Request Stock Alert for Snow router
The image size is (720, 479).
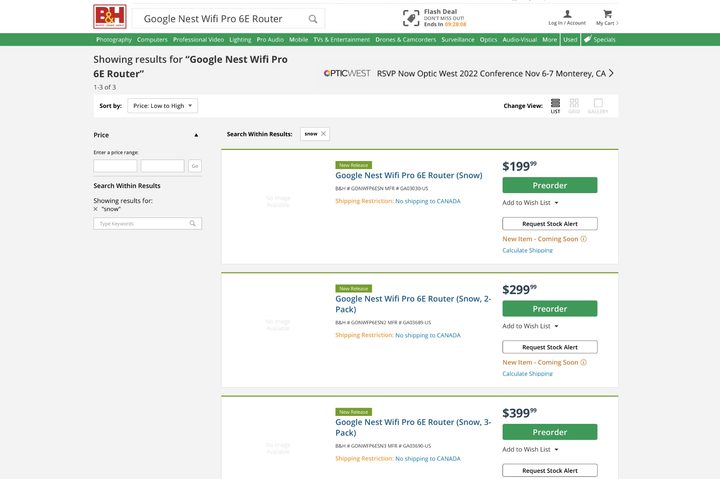point(550,224)
